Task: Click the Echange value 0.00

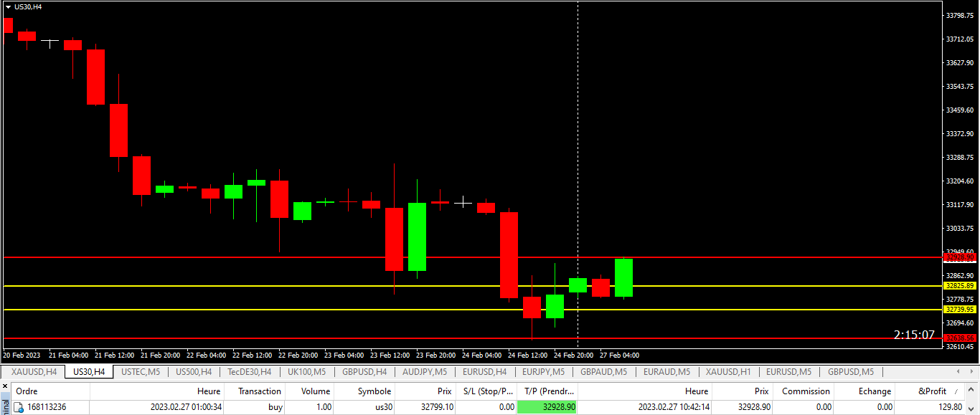Action: coord(884,407)
